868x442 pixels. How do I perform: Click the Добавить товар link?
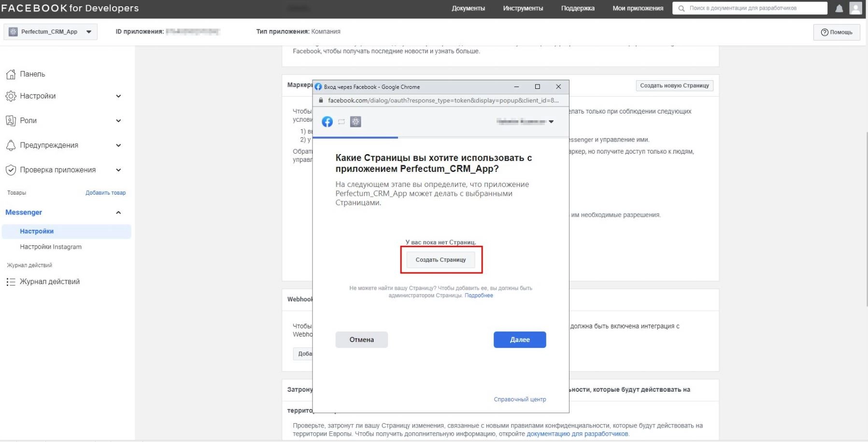(x=105, y=193)
